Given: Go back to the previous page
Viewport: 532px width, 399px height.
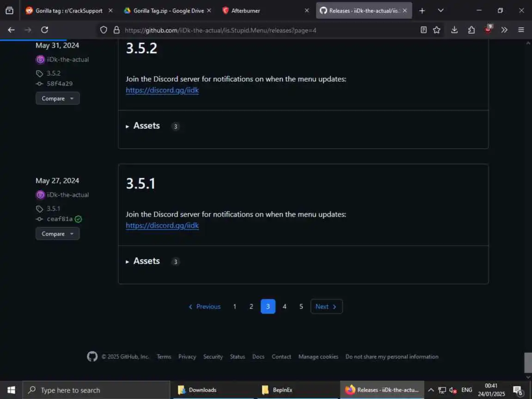Looking at the screenshot, I should tap(11, 30).
